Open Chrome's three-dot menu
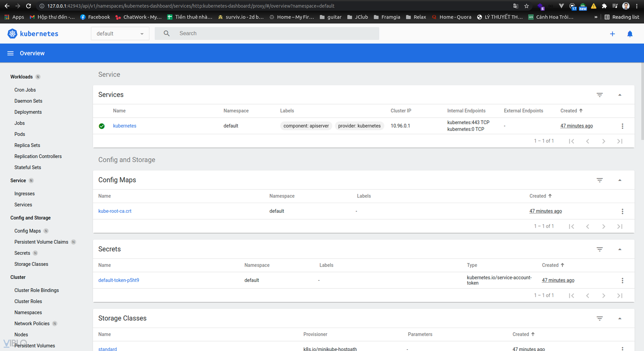Image resolution: width=644 pixels, height=351 pixels. (x=637, y=6)
